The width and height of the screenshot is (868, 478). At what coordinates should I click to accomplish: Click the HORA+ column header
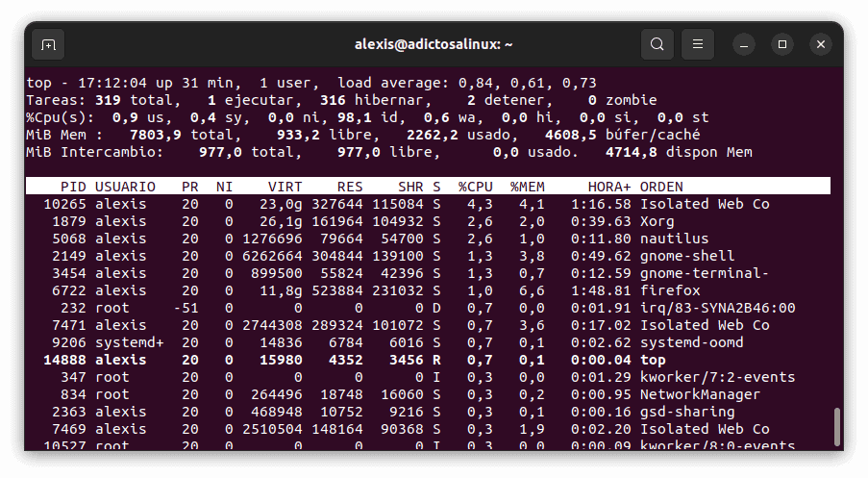(609, 187)
